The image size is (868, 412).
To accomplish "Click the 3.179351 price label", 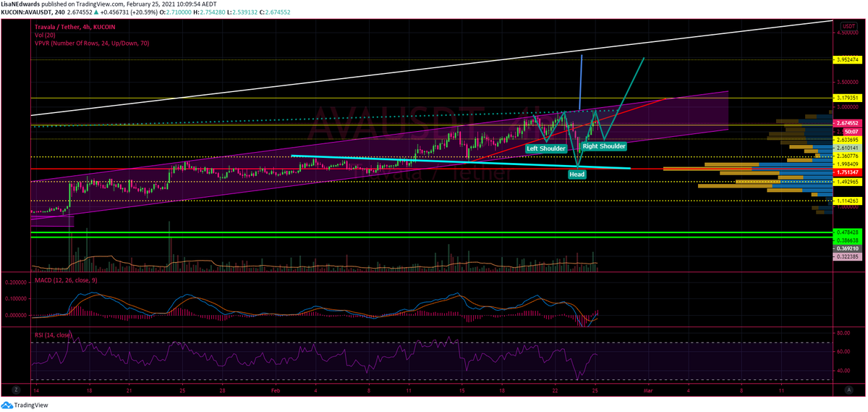I will (x=846, y=98).
